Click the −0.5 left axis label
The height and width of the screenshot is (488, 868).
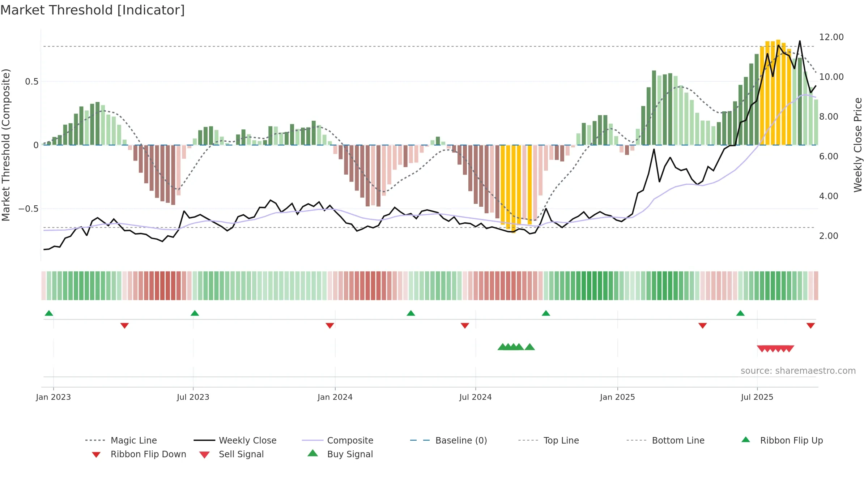tap(28, 209)
